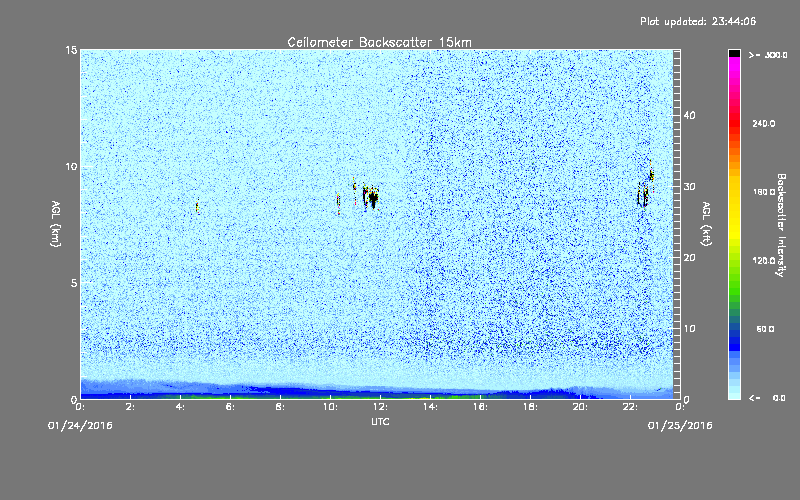Click the "Ceilometer Backscatter 15km" plot title
The width and height of the screenshot is (800, 500).
pos(379,42)
